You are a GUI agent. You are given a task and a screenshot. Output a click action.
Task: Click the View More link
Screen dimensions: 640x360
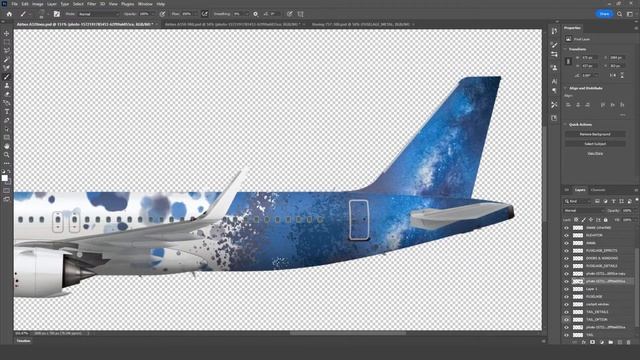click(x=595, y=153)
